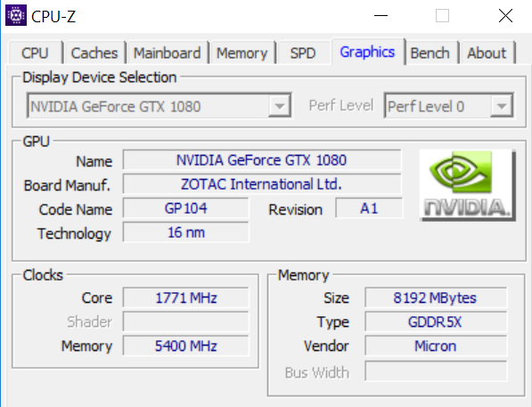Click the CPU-Z app icon in title bar
532x407 pixels.
16,15
